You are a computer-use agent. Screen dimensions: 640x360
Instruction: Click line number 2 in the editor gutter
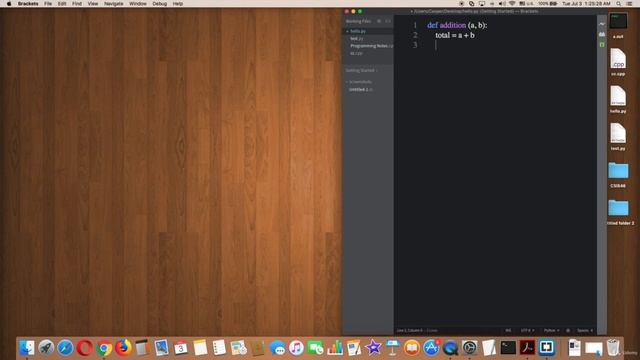pos(415,35)
